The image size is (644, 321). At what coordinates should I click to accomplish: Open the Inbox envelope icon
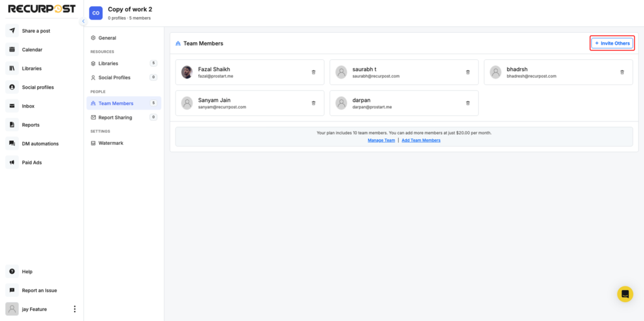[x=12, y=106]
